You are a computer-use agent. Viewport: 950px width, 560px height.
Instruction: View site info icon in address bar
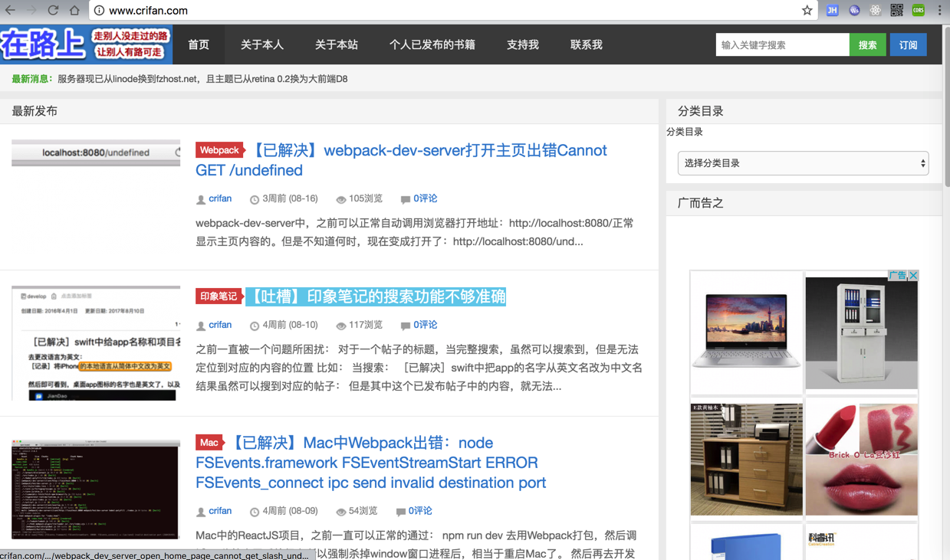[99, 11]
